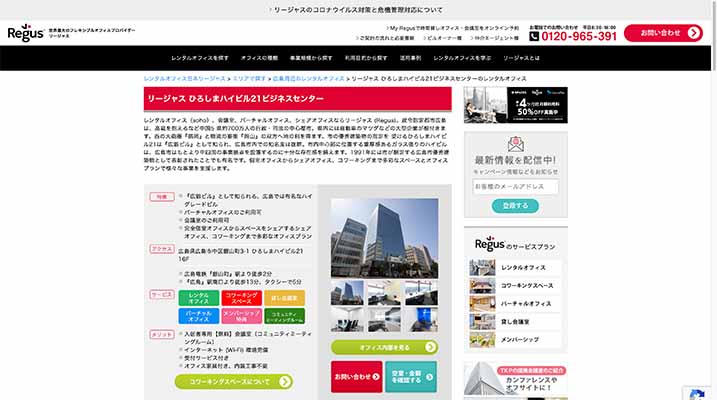Click the main building photo

pos(385,238)
